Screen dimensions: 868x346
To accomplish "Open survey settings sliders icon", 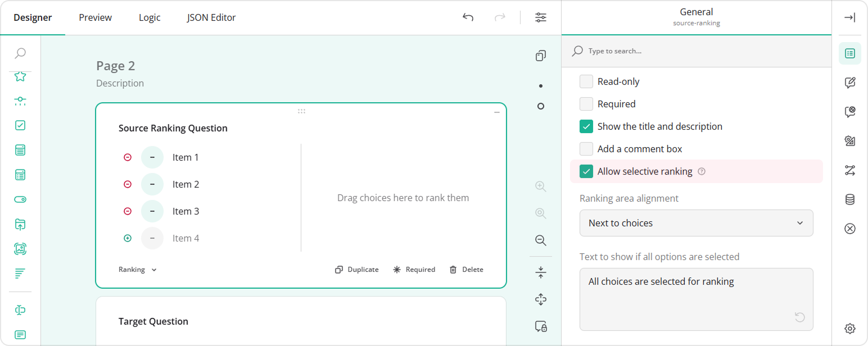I will (541, 17).
